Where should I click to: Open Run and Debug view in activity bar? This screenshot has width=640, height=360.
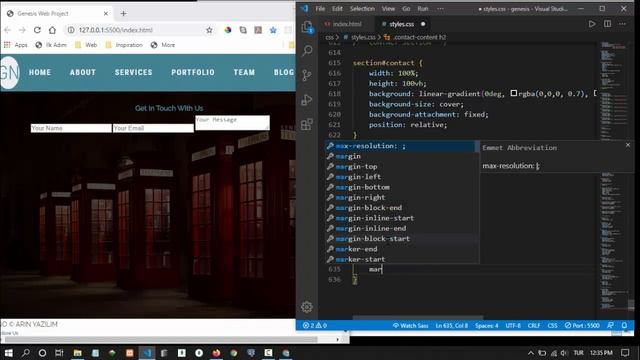(307, 100)
